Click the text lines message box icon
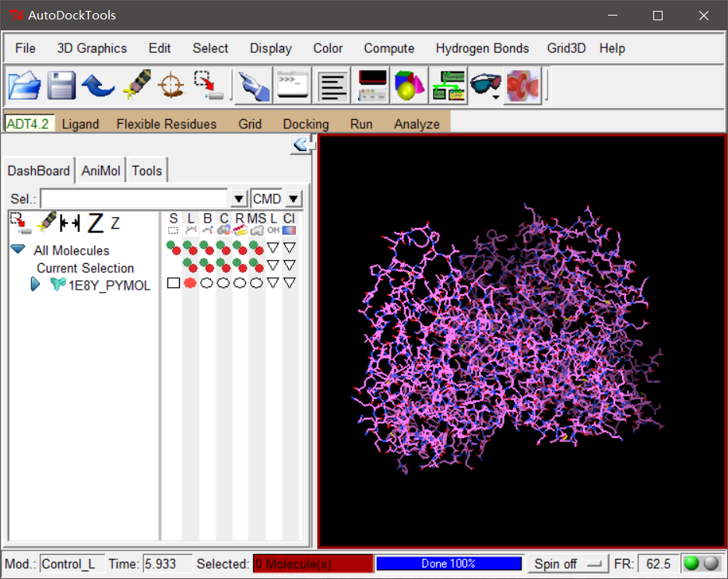Screen dimensions: 728x579 (x=332, y=86)
